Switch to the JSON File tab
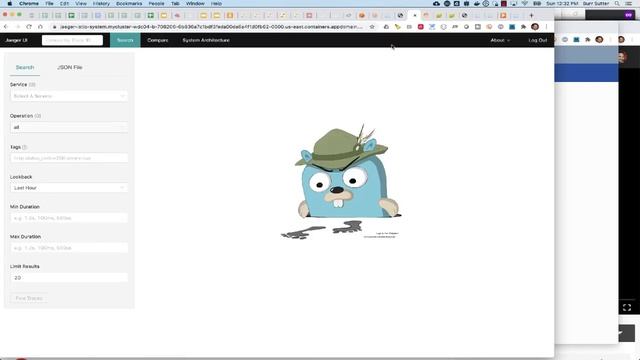Screen dimensions: 640x360 70,67
